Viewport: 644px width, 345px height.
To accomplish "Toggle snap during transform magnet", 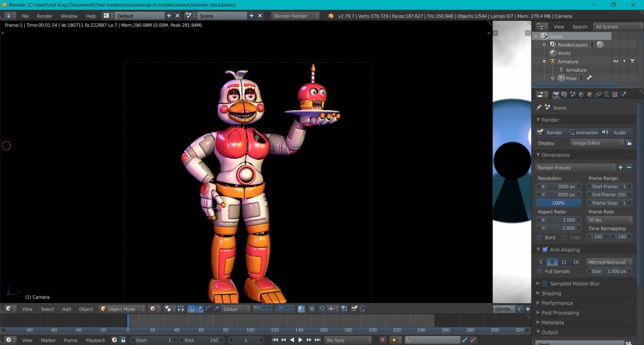I will pyautogui.click(x=322, y=309).
